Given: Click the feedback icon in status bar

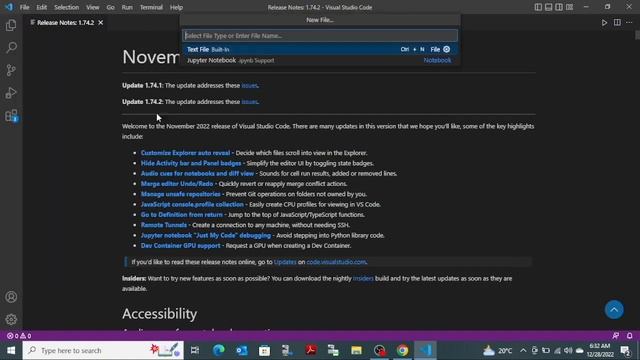Looking at the screenshot, I should [x=616, y=336].
